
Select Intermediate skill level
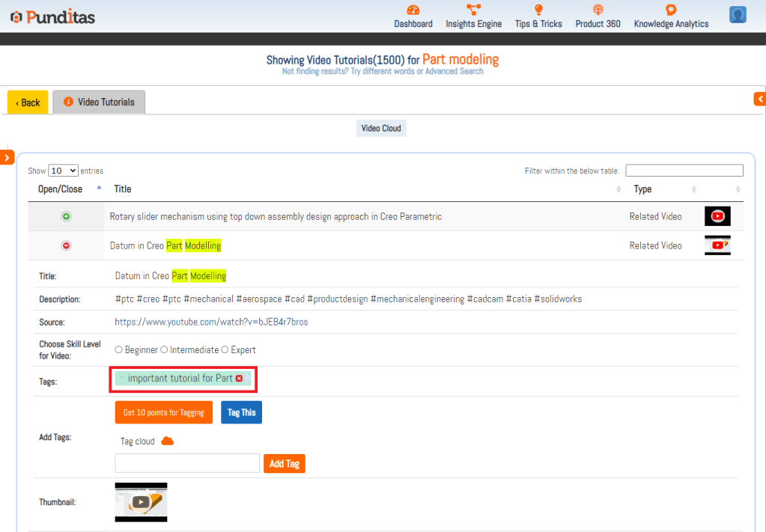point(165,349)
